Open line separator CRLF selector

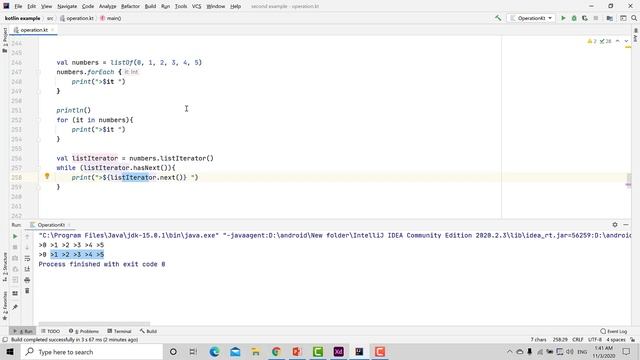(578, 340)
